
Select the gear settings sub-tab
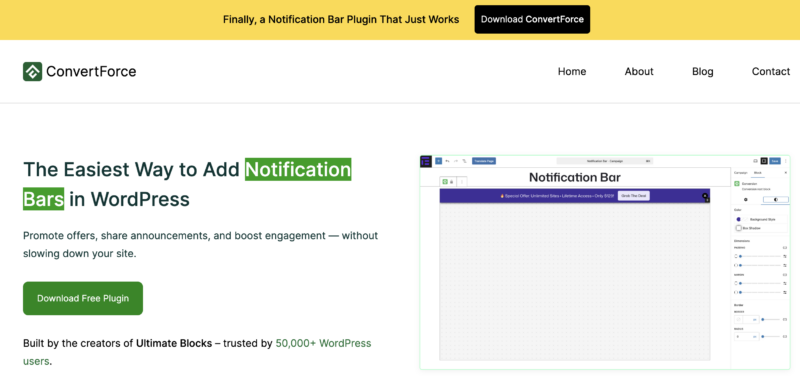(x=745, y=200)
